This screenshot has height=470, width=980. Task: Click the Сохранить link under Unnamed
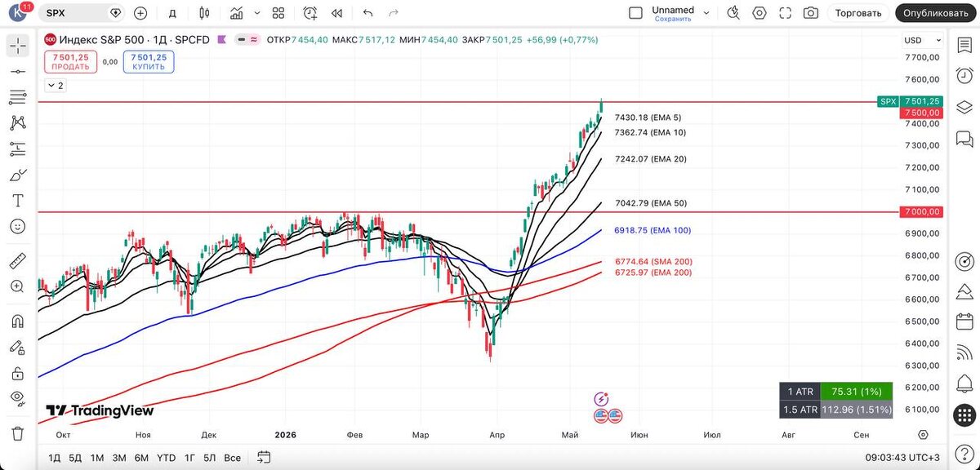coord(673,19)
